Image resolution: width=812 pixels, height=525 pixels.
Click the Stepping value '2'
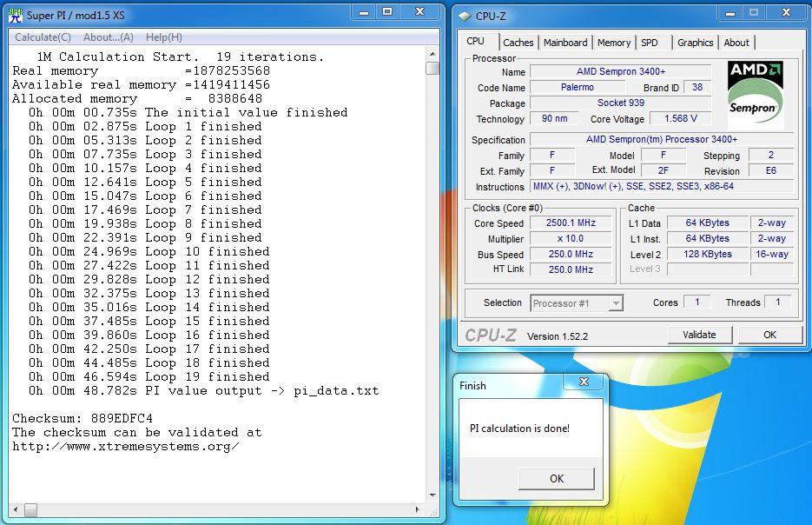(771, 155)
